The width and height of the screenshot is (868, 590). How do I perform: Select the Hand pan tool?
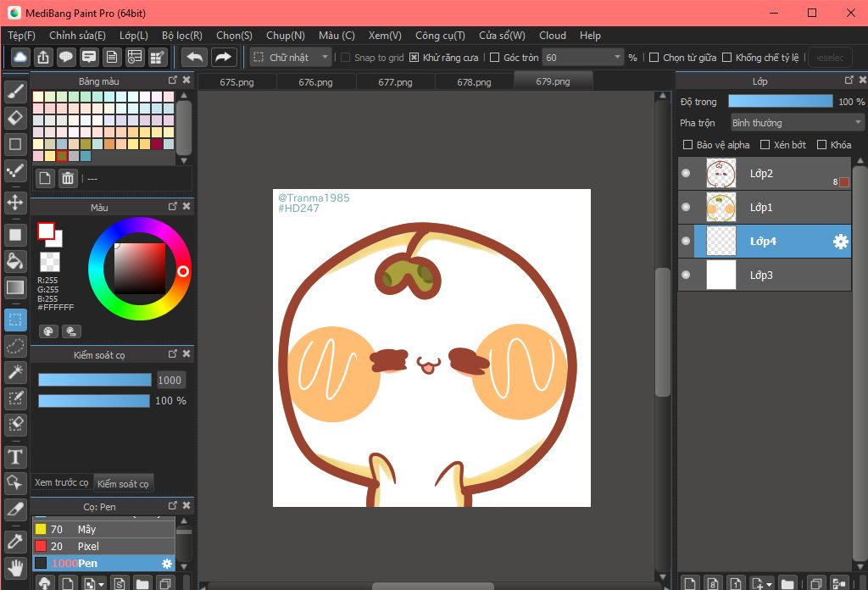pyautogui.click(x=15, y=568)
